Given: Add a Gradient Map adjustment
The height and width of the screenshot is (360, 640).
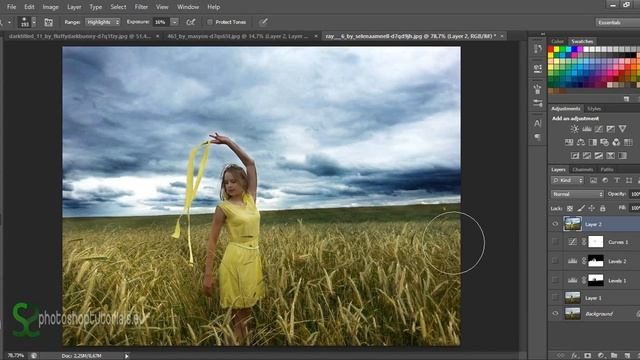Looking at the screenshot, I should [622, 156].
